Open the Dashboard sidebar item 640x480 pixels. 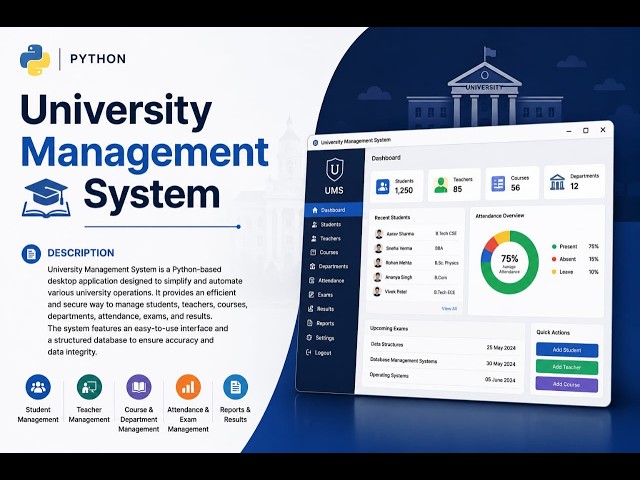[333, 209]
